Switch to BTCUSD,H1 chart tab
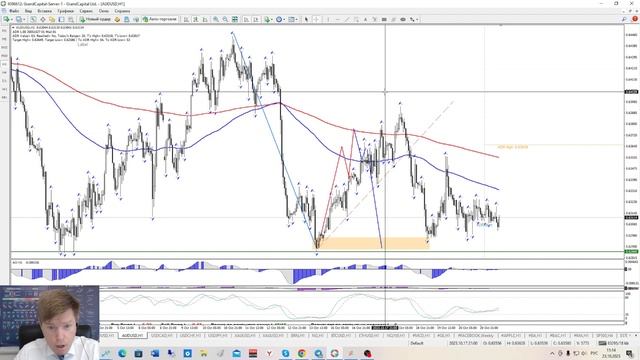This screenshot has height=360, width=640. [x=341, y=336]
